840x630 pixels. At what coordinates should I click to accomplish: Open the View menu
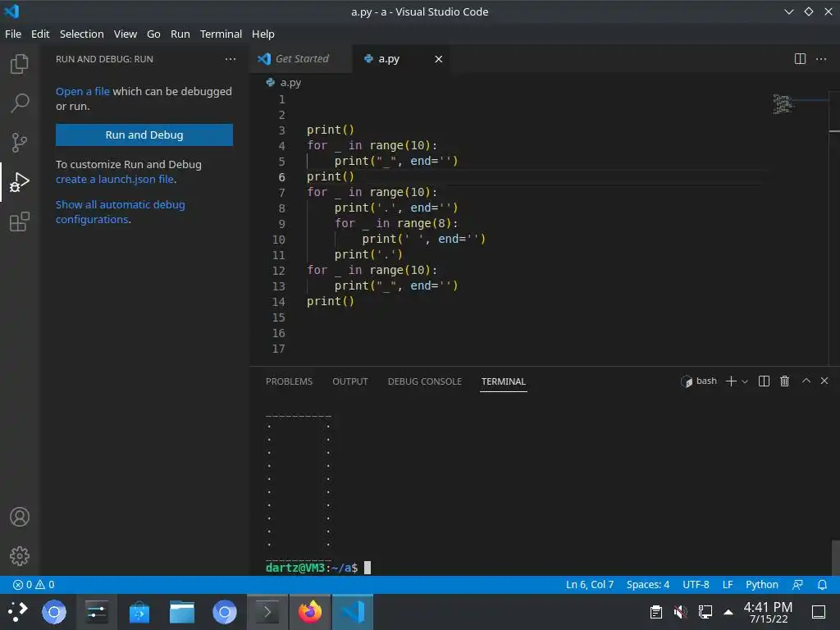click(126, 34)
